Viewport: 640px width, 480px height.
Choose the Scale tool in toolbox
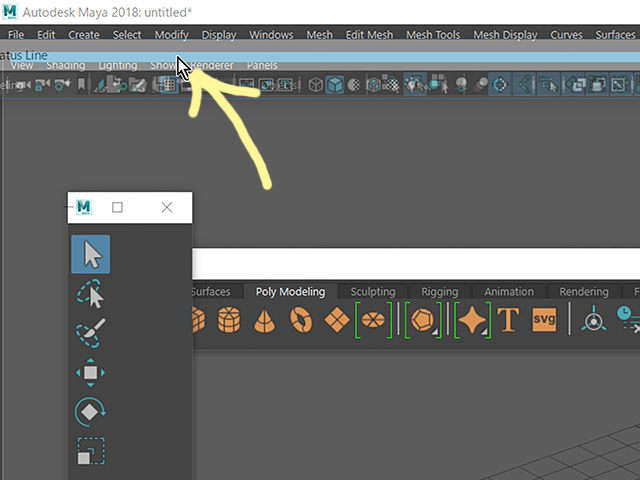(x=91, y=451)
